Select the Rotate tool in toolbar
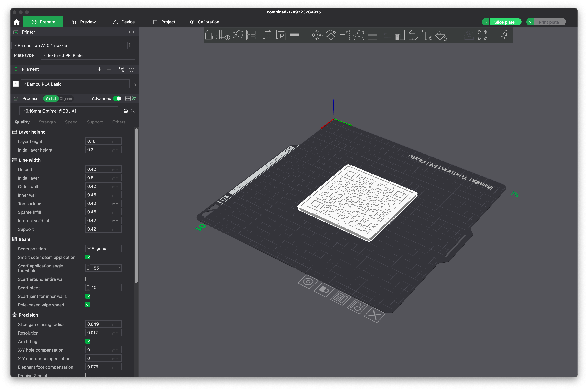This screenshot has width=588, height=390. [x=331, y=35]
